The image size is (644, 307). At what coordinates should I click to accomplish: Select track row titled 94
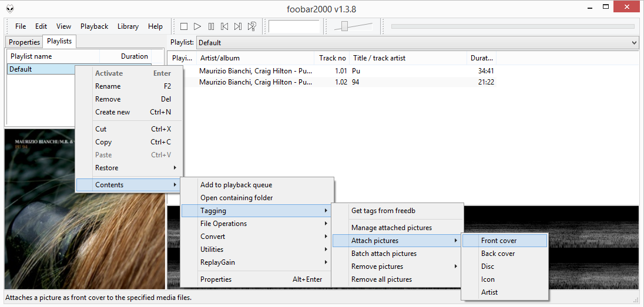pyautogui.click(x=332, y=82)
